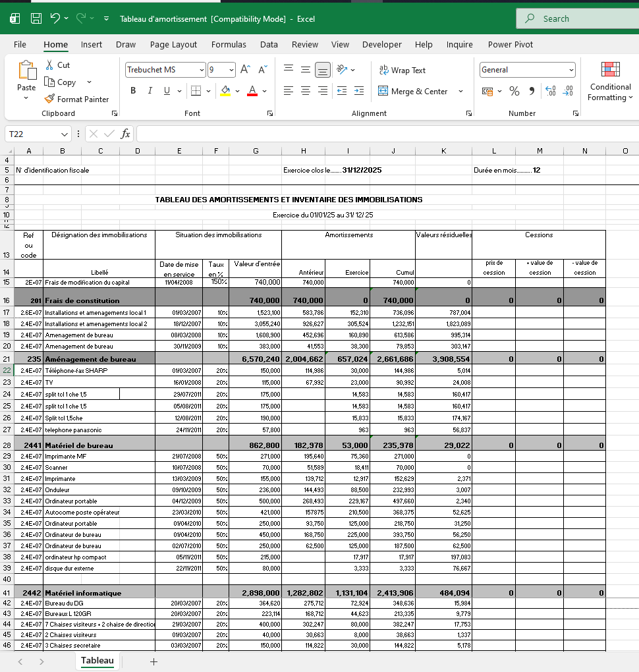Apply the cell borders icon
This screenshot has width=639, height=672.
196,91
